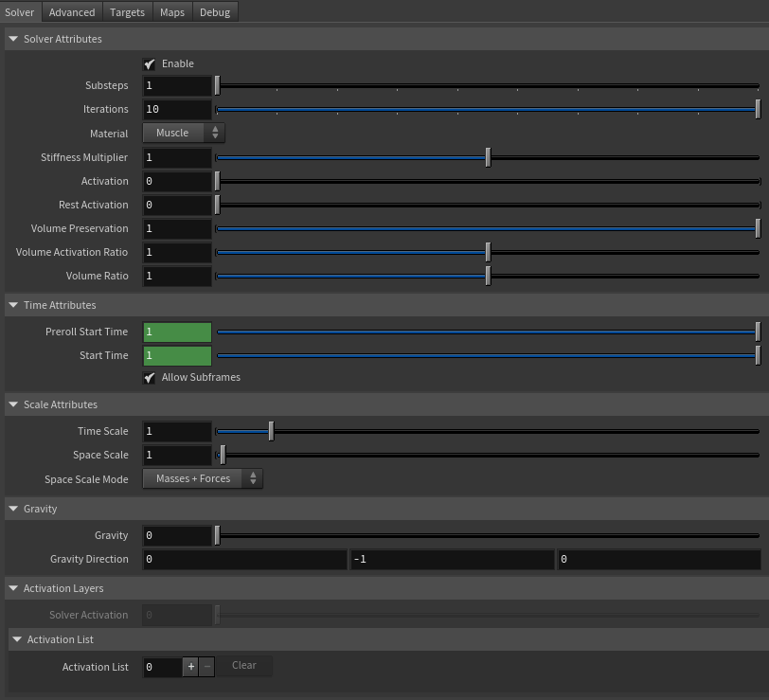Collapse the Activation List section

pyautogui.click(x=17, y=639)
